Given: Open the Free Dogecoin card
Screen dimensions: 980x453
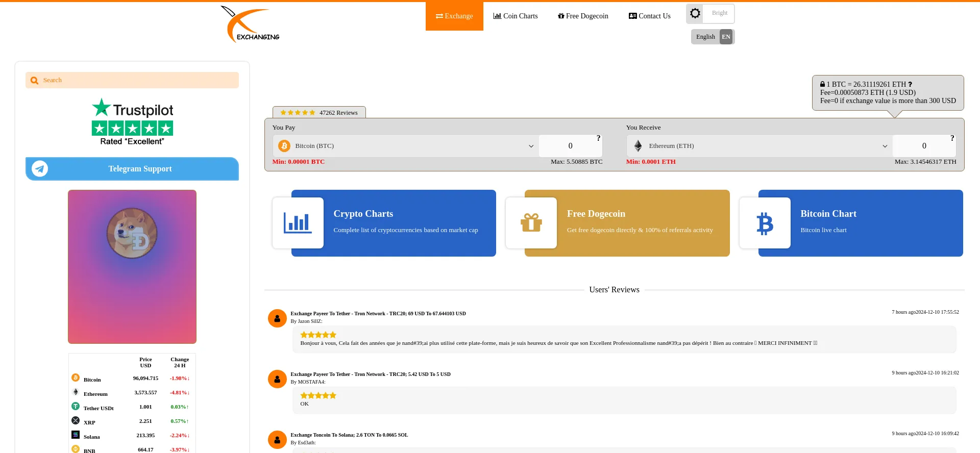Looking at the screenshot, I should pyautogui.click(x=627, y=223).
